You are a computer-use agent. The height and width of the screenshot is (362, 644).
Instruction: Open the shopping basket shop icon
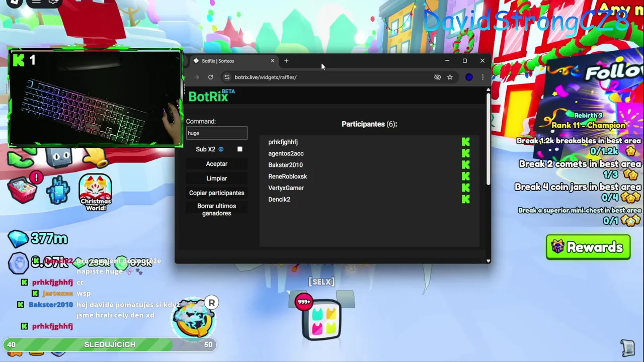click(22, 190)
